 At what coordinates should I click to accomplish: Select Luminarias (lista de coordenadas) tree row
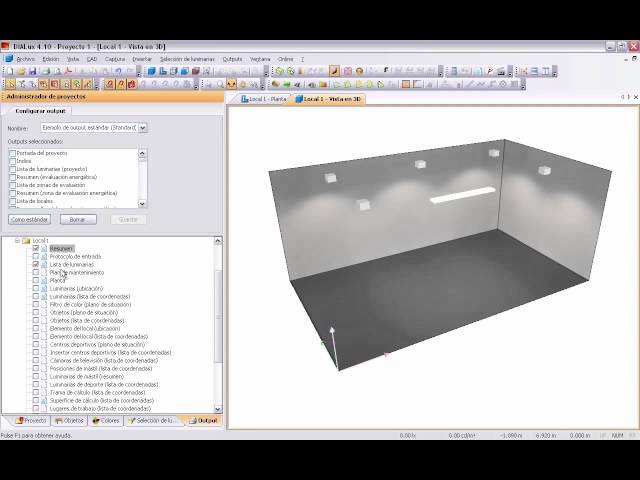click(90, 296)
